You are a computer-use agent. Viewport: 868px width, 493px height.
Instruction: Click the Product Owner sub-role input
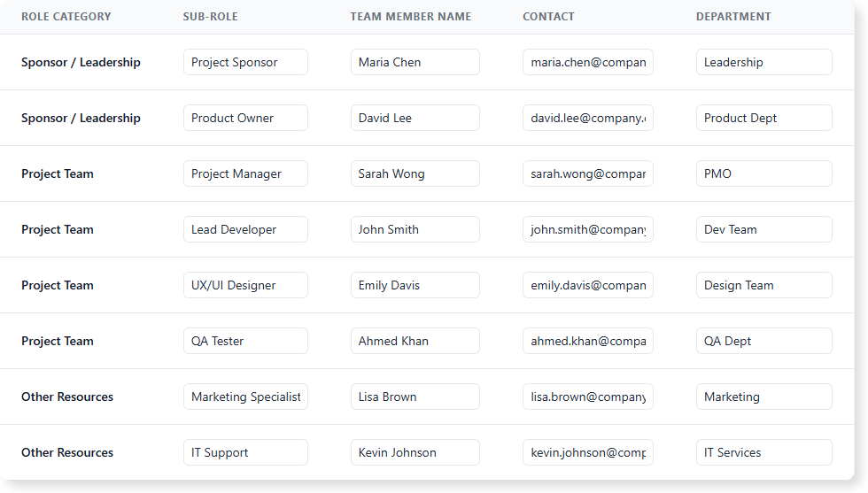pos(245,118)
